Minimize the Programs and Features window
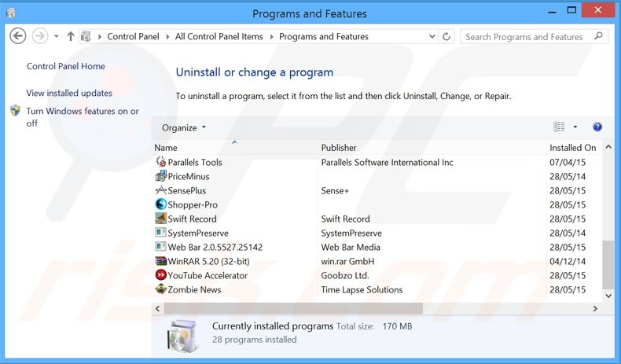Viewport: 621px width, 364px height. (x=552, y=12)
